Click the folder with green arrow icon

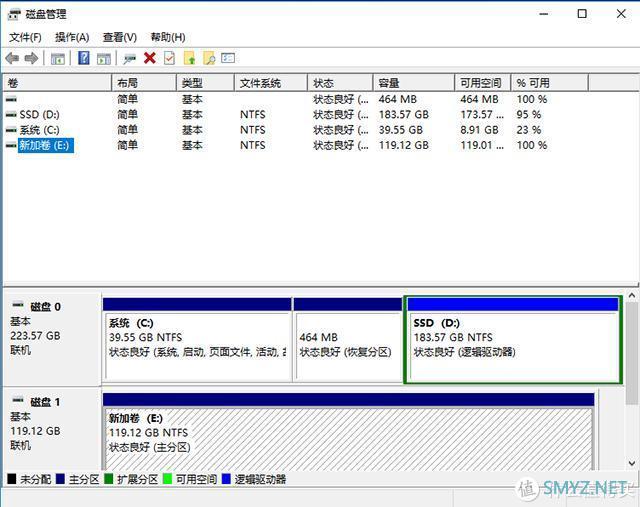[x=189, y=58]
